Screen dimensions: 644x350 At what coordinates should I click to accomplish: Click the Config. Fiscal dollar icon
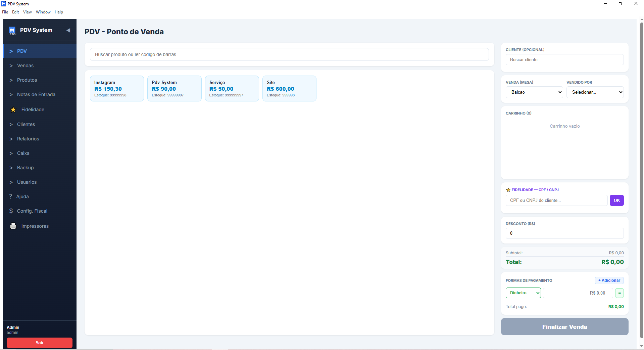pyautogui.click(x=11, y=211)
